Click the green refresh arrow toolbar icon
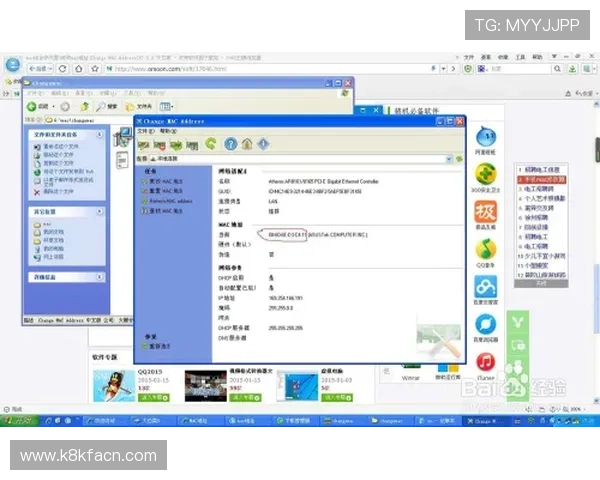 (210, 144)
